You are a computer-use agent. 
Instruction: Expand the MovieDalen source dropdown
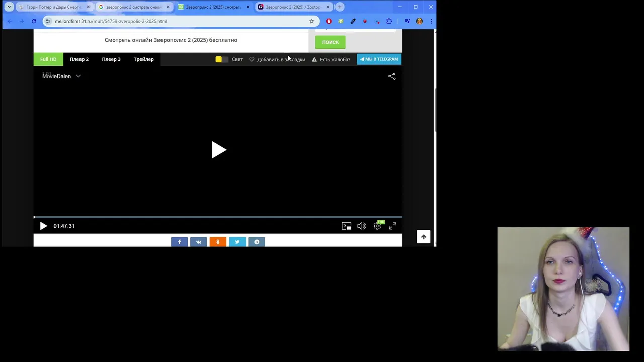tap(61, 76)
